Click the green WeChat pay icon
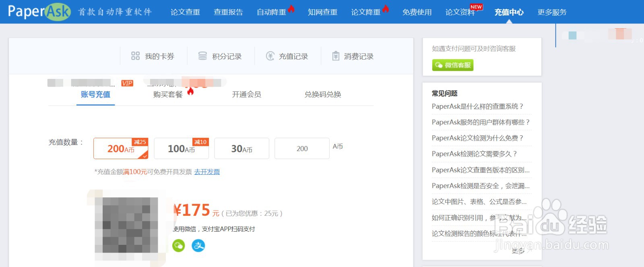Screen dimensions: 644x267 click(x=179, y=245)
